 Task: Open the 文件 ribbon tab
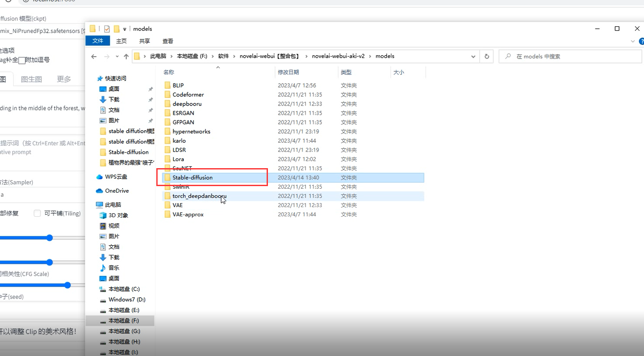[98, 41]
